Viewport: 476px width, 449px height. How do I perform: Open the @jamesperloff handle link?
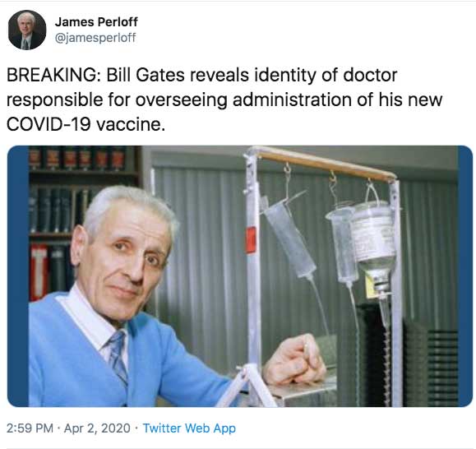(x=95, y=38)
